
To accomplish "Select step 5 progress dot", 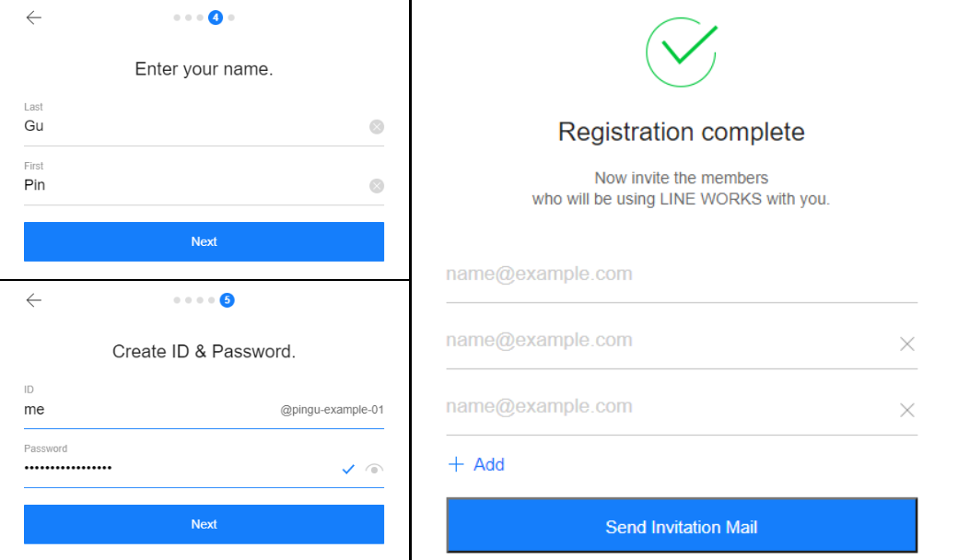I will pos(226,299).
